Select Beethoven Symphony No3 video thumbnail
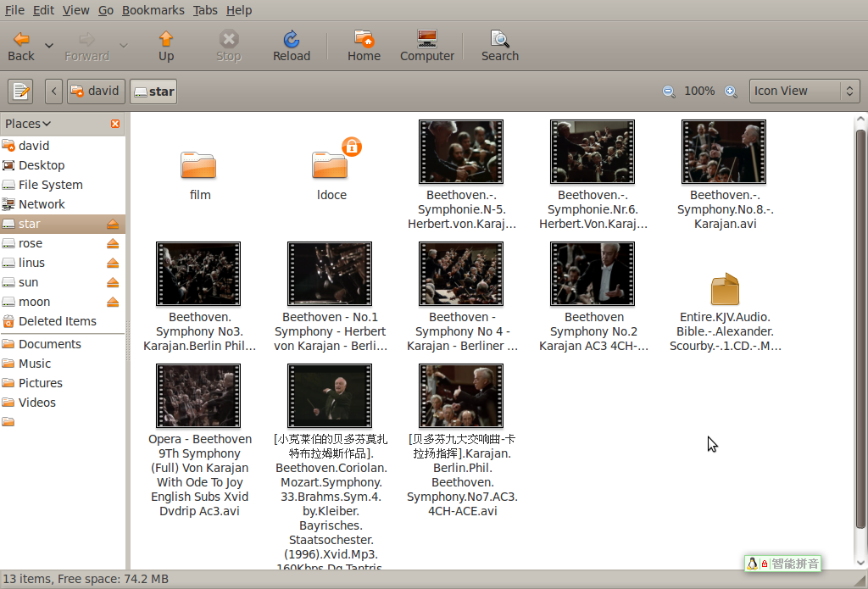The image size is (868, 589). pos(198,274)
